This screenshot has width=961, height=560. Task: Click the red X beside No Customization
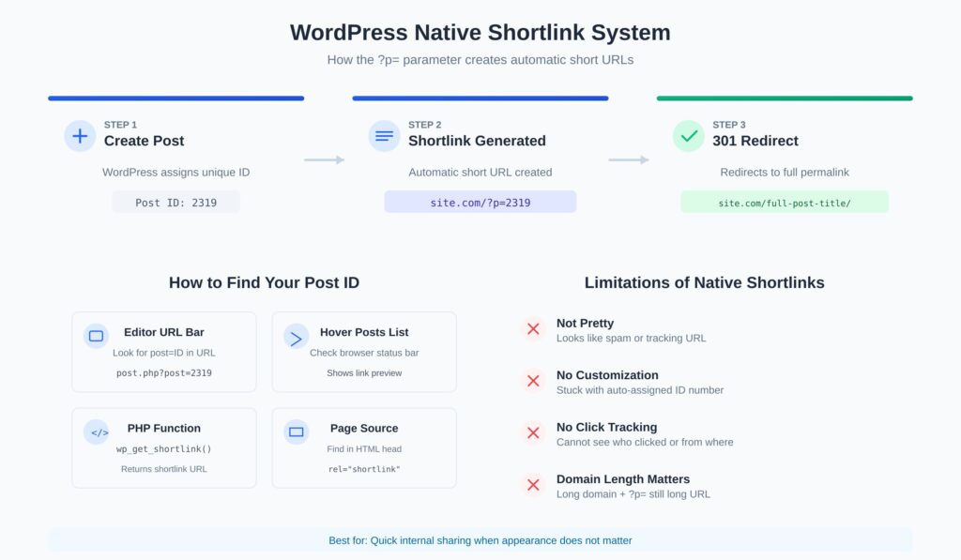pos(533,381)
